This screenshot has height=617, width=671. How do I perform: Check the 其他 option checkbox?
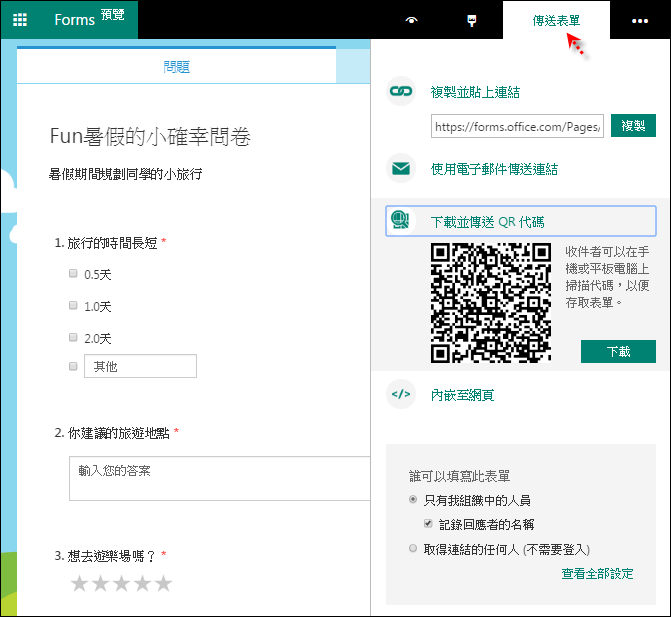73,366
